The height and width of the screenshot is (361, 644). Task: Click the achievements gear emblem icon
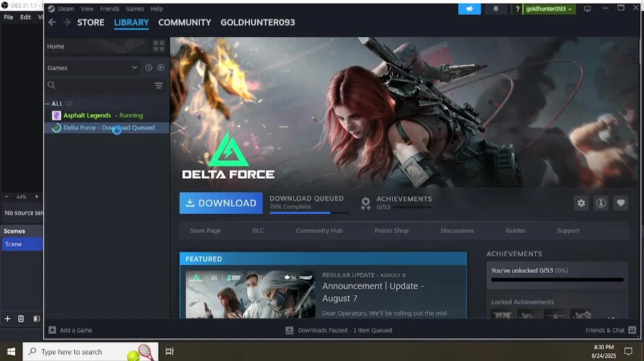(366, 203)
